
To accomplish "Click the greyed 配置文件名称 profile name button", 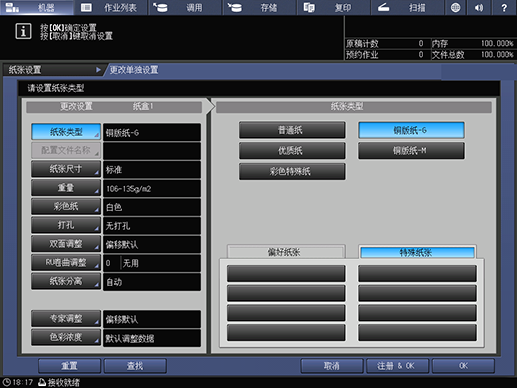I will (66, 150).
